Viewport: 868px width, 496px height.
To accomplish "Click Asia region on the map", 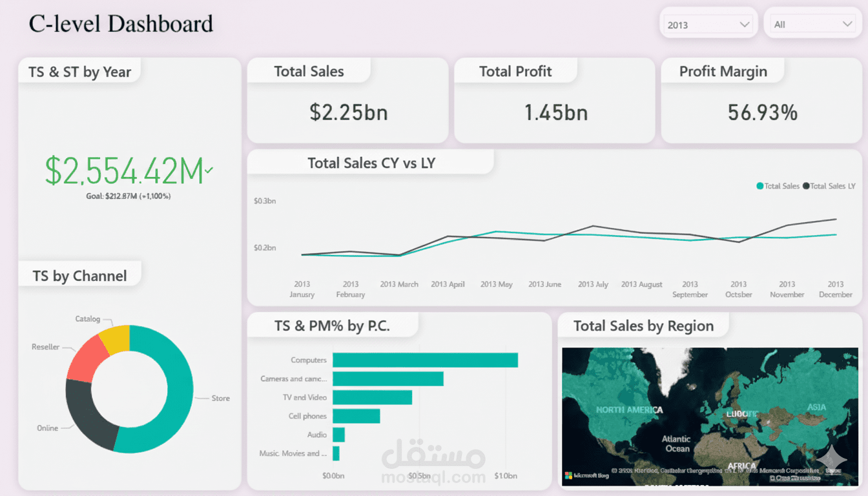I will [816, 407].
